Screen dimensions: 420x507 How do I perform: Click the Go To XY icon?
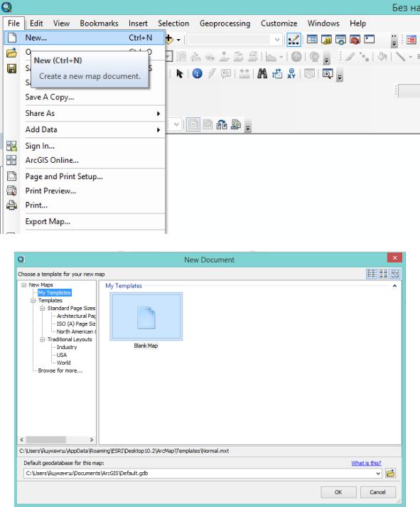click(x=291, y=74)
